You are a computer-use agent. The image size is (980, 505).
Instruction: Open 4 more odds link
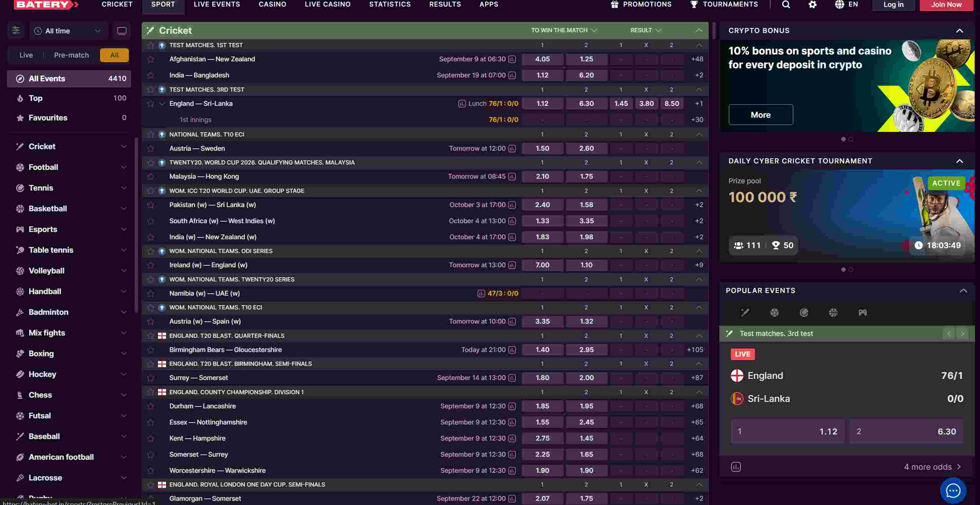(932, 467)
